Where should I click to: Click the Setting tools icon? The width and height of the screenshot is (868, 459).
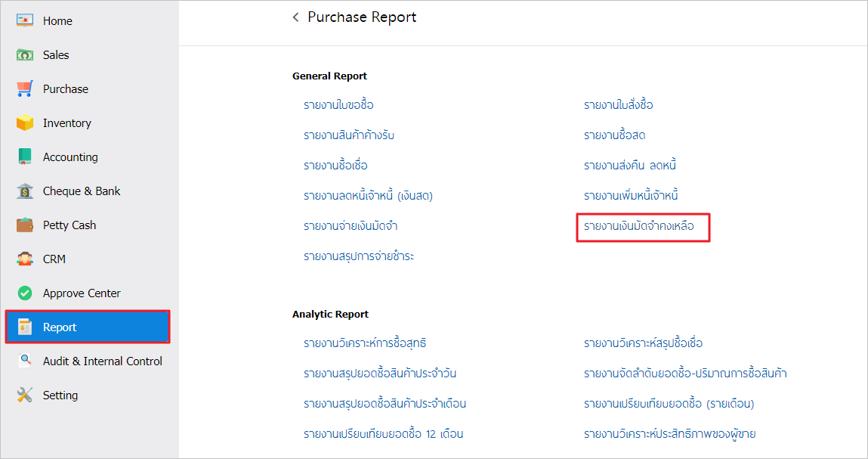(25, 395)
